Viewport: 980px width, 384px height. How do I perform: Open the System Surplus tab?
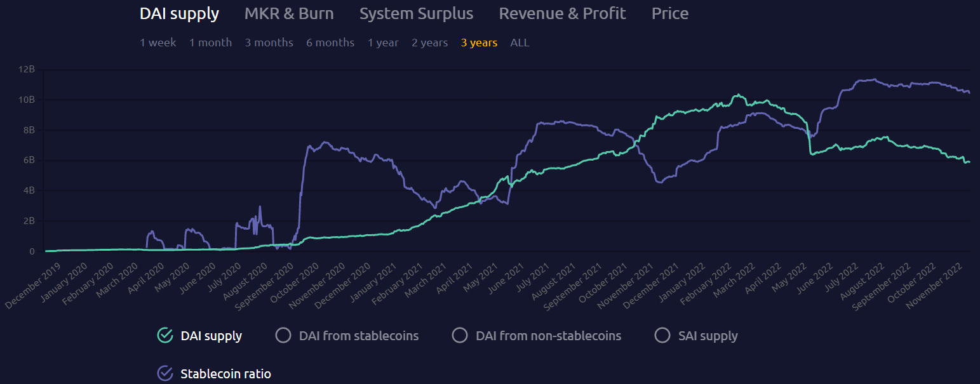pos(416,14)
